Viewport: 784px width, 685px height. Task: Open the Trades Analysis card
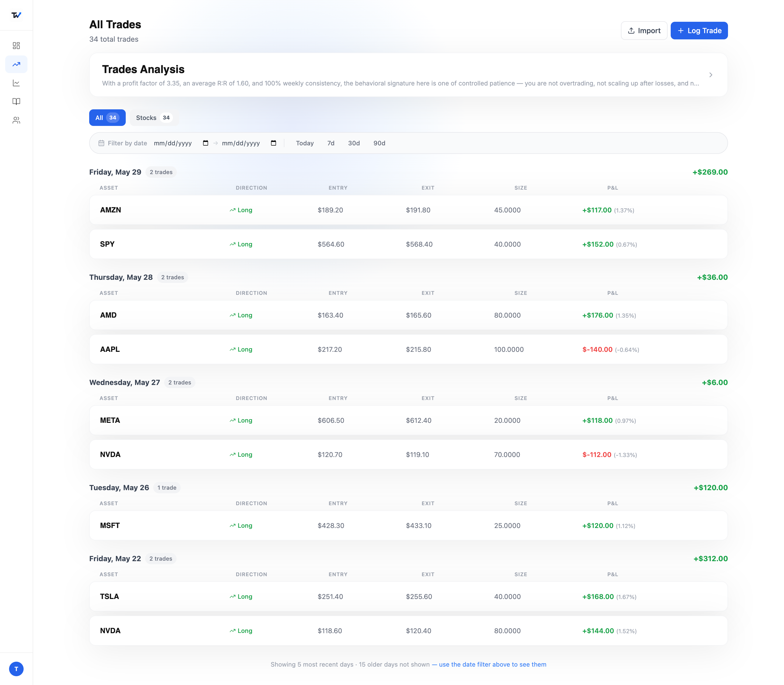coord(408,75)
